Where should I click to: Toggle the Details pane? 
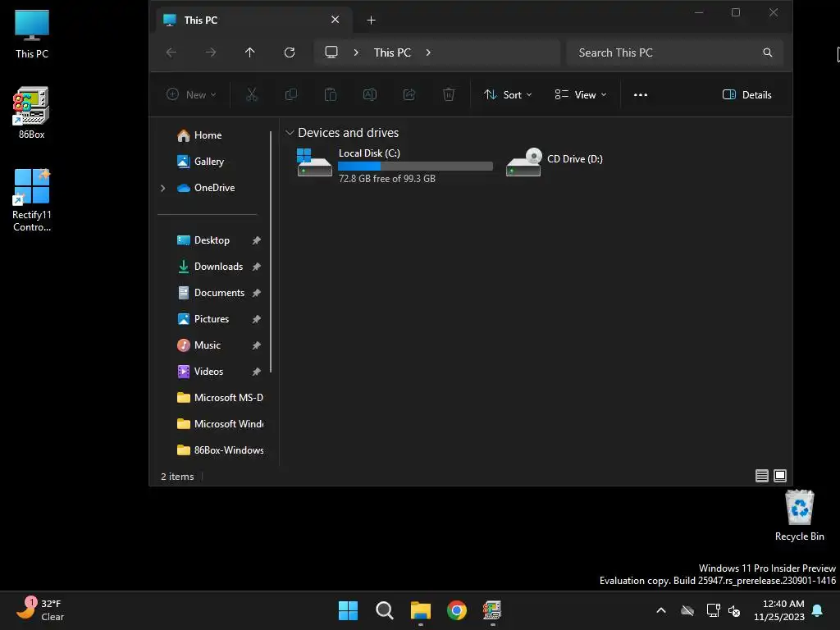(x=747, y=95)
